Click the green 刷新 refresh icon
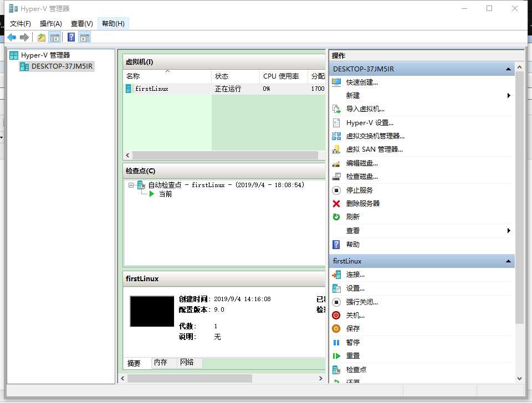Viewport: 532px width, 403px height. 336,217
